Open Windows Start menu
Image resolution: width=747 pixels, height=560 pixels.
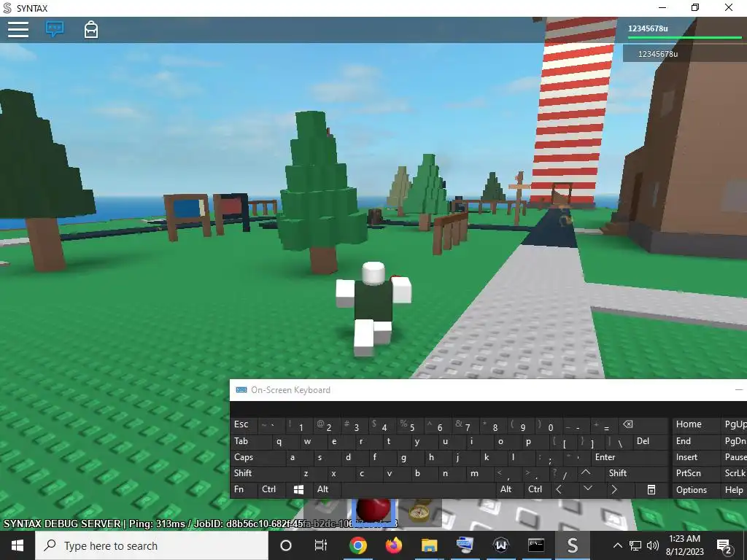[x=18, y=545]
